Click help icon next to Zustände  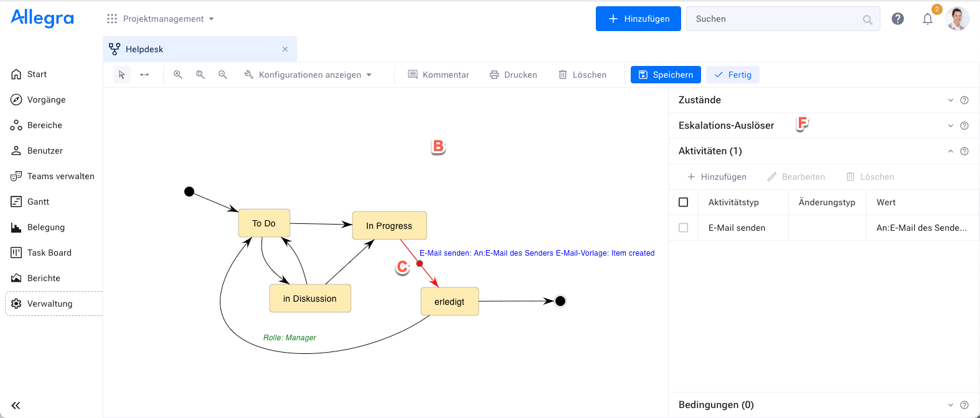click(964, 100)
